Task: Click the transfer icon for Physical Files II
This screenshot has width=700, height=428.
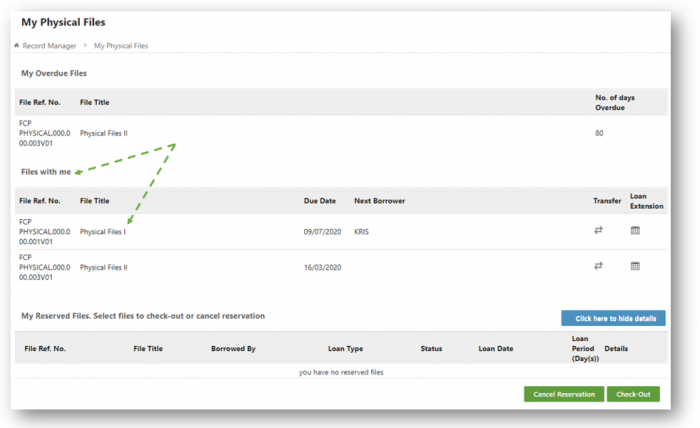Action: pyautogui.click(x=598, y=266)
